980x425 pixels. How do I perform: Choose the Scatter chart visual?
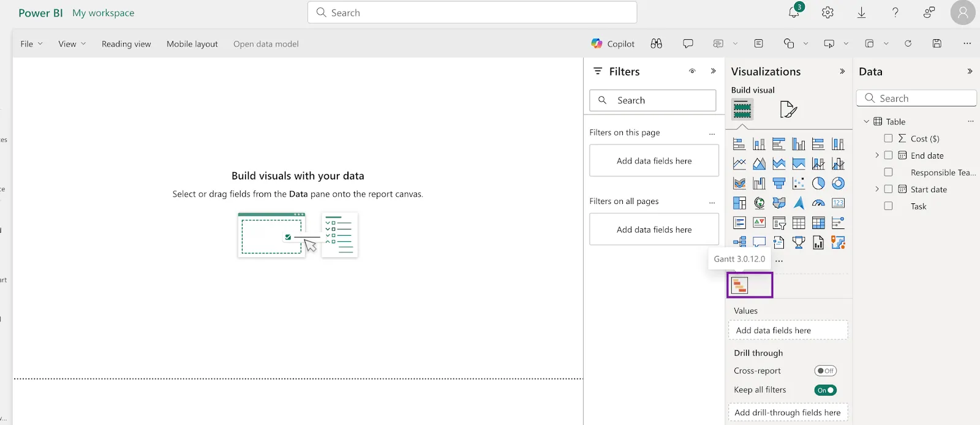(x=799, y=184)
